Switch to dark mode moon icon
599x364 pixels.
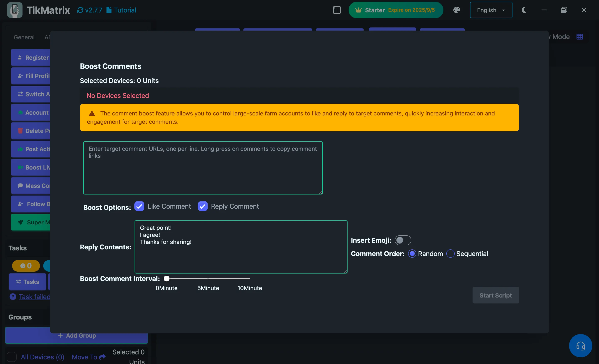click(524, 10)
